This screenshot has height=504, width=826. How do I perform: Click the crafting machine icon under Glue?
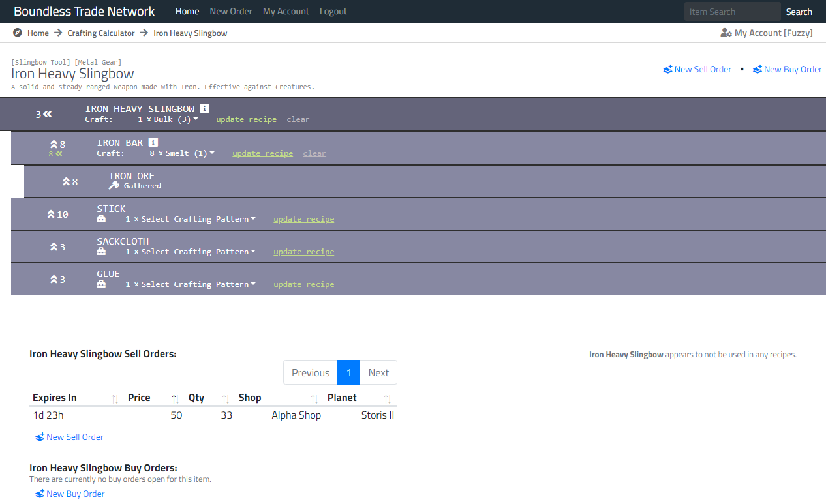(101, 284)
